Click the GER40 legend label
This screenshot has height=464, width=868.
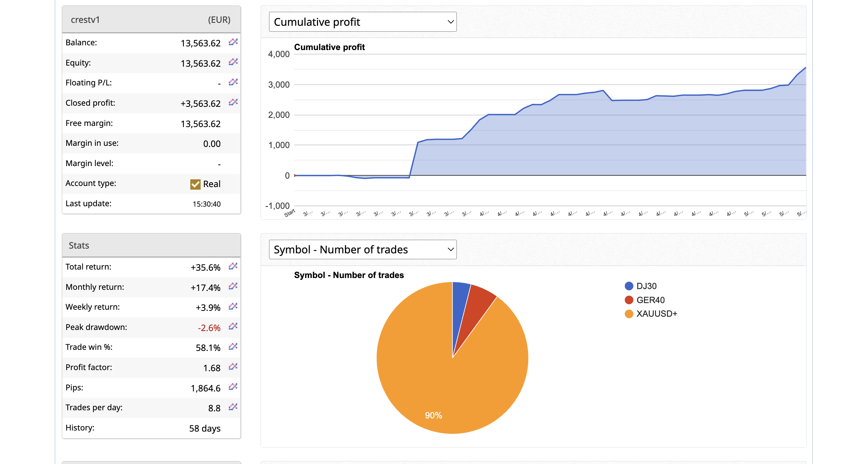coord(650,300)
